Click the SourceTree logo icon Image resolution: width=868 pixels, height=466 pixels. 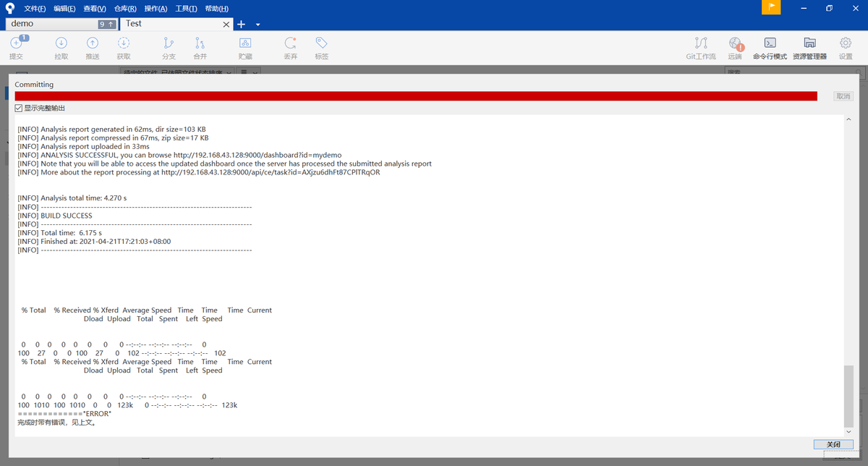(x=10, y=8)
